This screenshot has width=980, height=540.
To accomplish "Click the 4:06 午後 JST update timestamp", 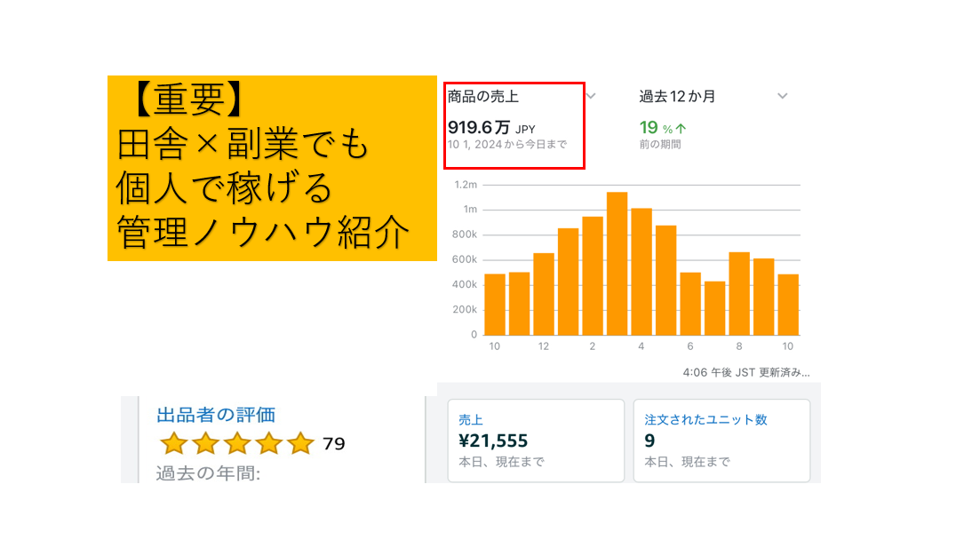I will [745, 372].
